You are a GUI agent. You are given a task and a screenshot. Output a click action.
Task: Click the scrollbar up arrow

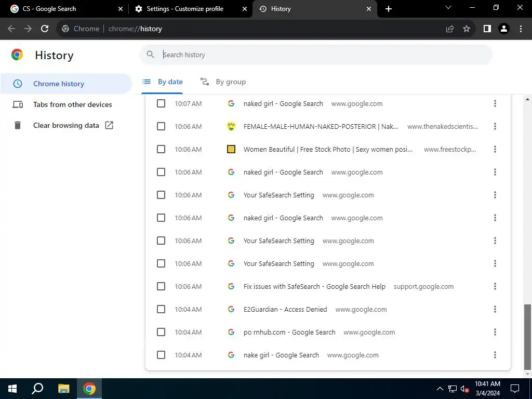527,99
